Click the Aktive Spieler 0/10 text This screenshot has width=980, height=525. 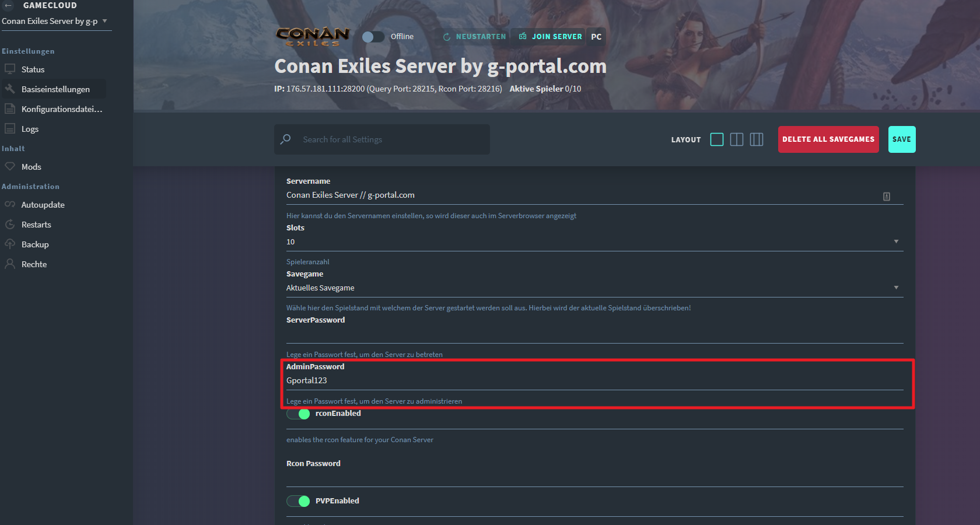point(545,89)
